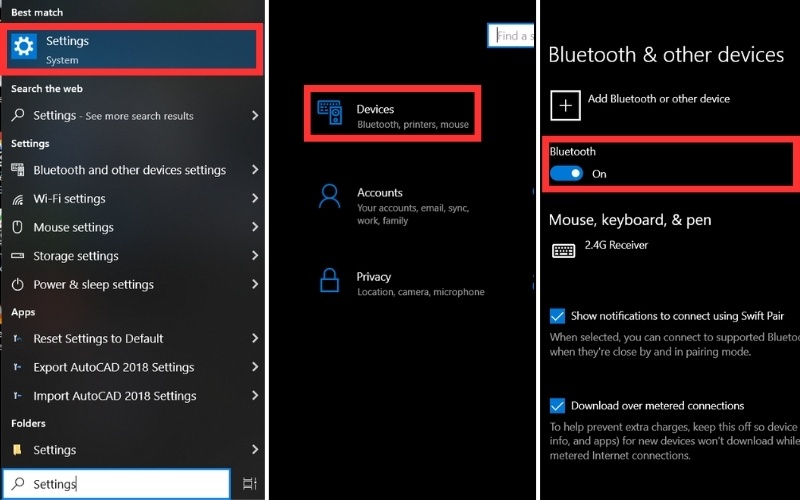Click the Accounts person icon

[x=330, y=196]
